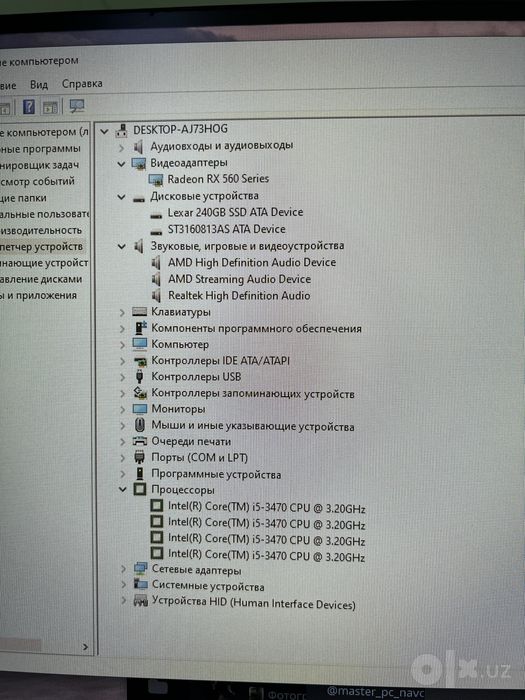Image resolution: width=525 pixels, height=700 pixels.
Task: Click the Очереди печати printer icon
Action: [140, 442]
